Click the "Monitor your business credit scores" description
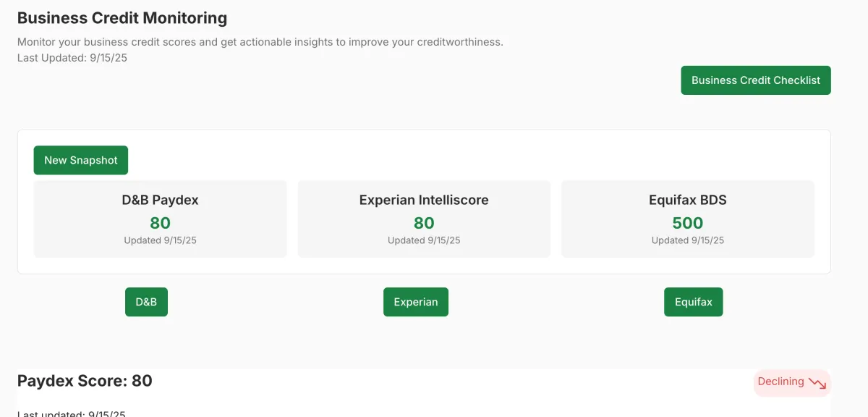This screenshot has width=868, height=417. [260, 42]
